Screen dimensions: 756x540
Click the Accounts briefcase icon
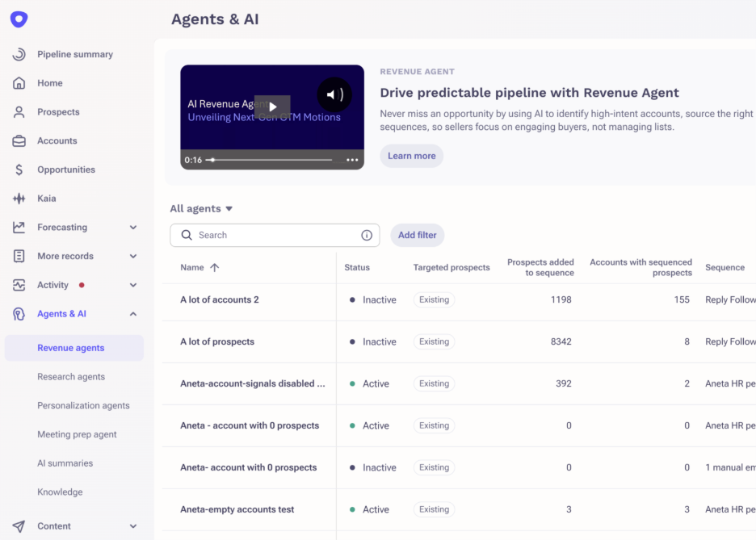tap(19, 140)
